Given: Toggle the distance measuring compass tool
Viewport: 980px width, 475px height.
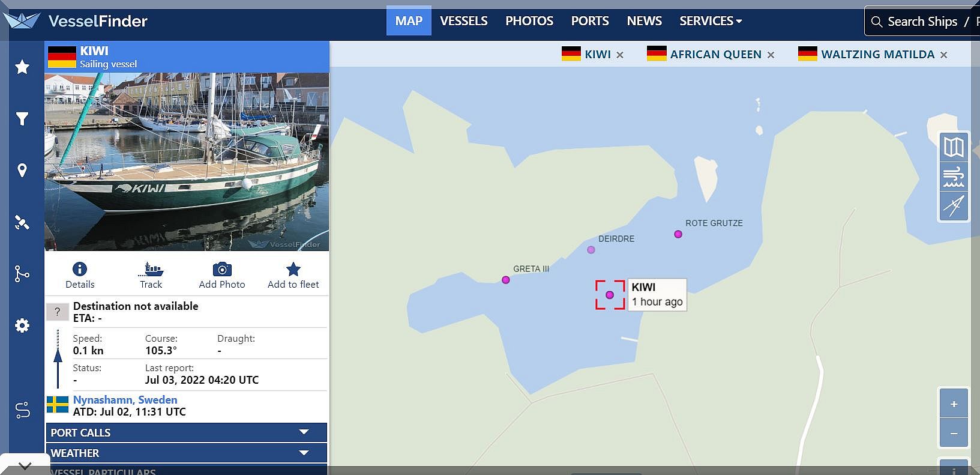Looking at the screenshot, I should [x=953, y=206].
